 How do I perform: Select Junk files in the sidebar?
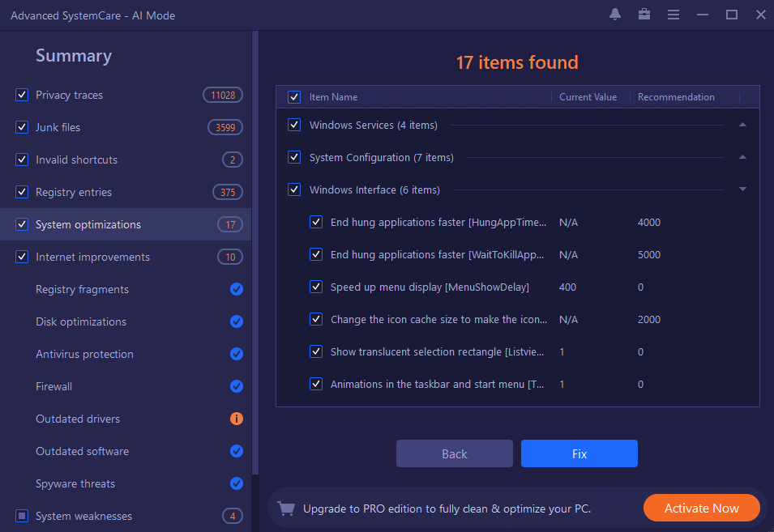tap(58, 127)
